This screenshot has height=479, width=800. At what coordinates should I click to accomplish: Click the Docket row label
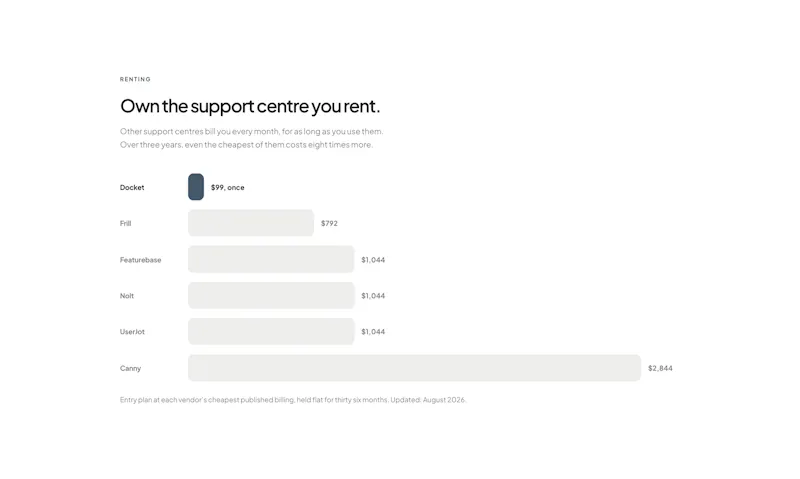point(132,187)
